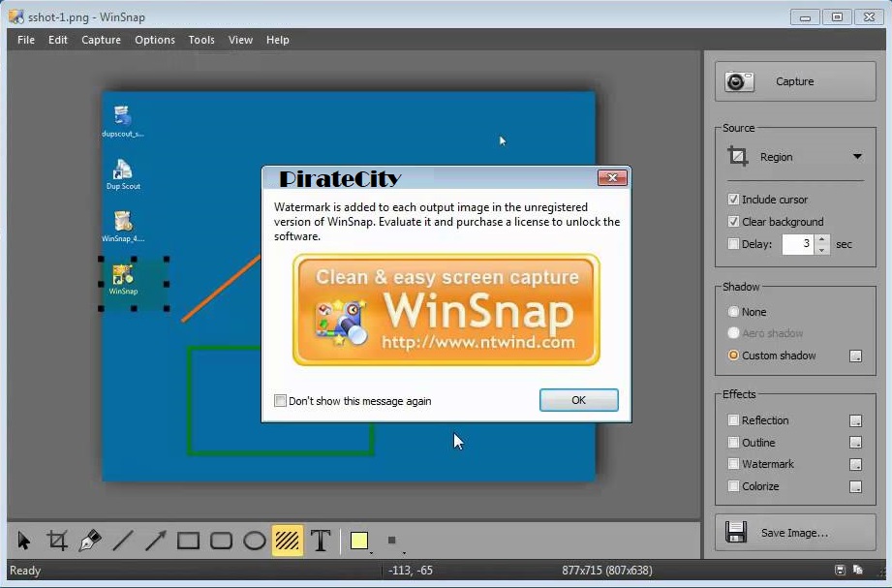The height and width of the screenshot is (588, 892).
Task: Open Custom shadow settings button
Action: click(x=855, y=356)
